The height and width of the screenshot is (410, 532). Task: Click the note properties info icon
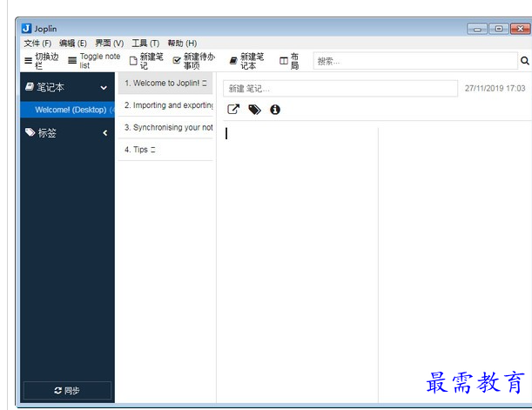pos(275,110)
